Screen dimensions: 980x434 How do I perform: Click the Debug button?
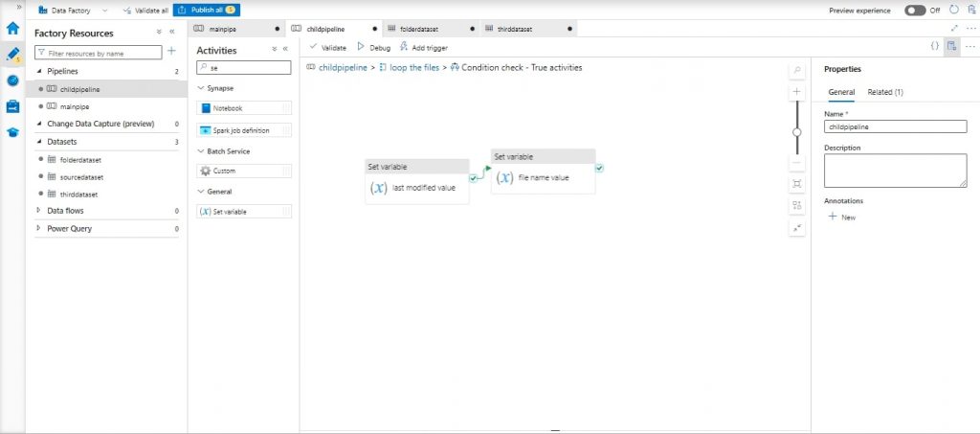pos(373,47)
